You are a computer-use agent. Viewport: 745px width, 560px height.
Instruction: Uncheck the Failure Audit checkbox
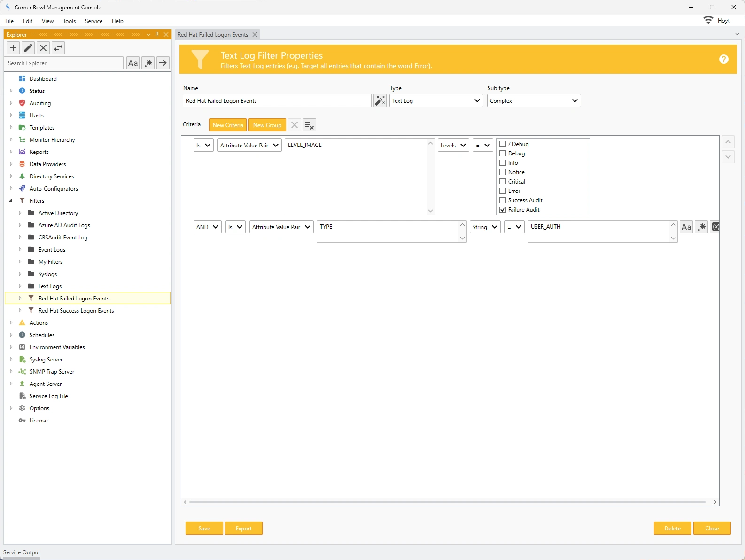[503, 210]
